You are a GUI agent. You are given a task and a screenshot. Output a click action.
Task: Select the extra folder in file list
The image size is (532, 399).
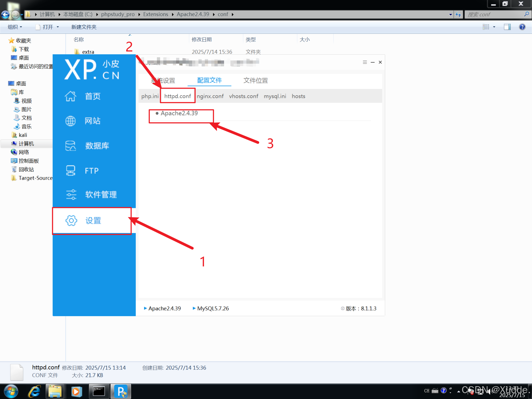point(84,52)
